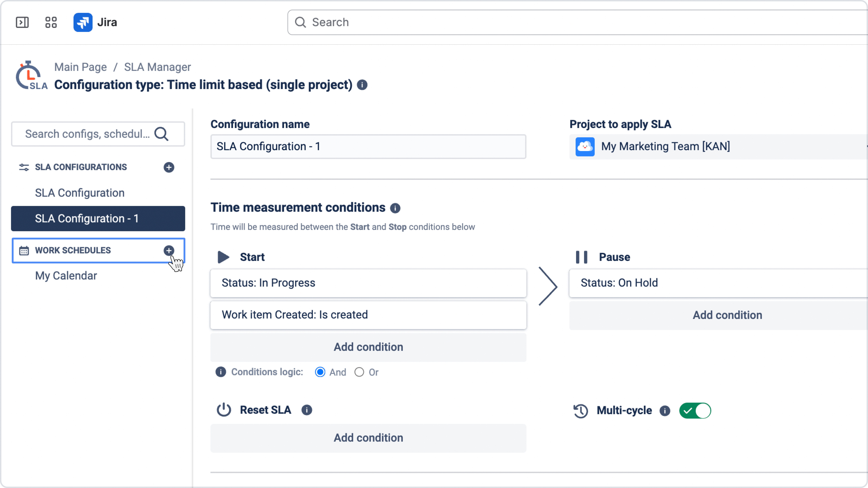Click the Configuration name input field
The height and width of the screenshot is (488, 868).
(368, 147)
